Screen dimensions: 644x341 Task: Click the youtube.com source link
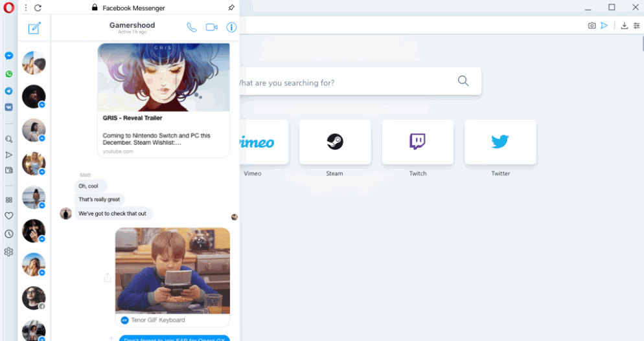click(118, 151)
